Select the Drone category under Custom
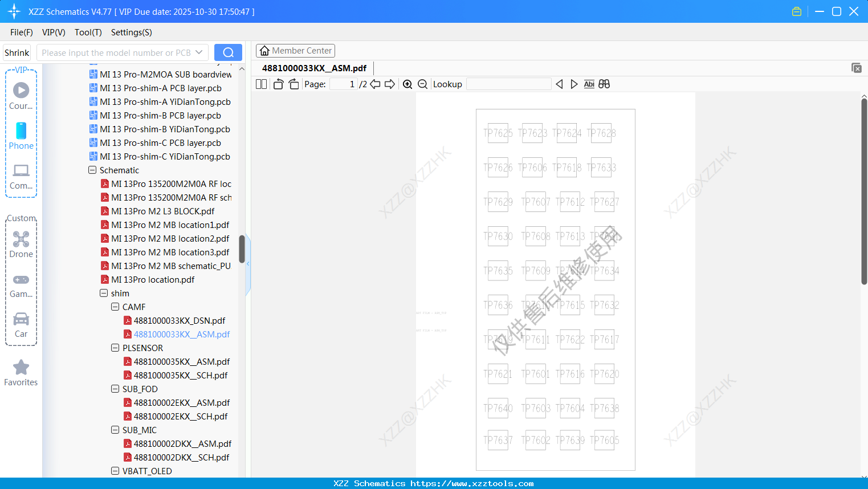This screenshot has height=489, width=868. click(21, 244)
